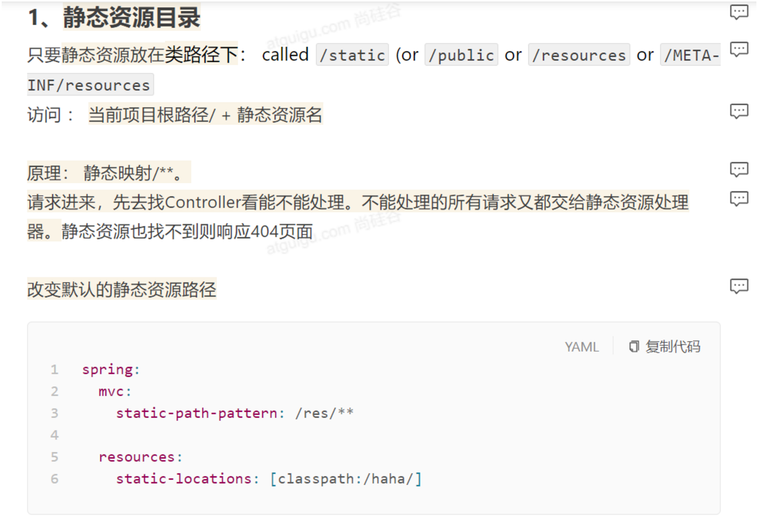Click the static-path-pattern code line
Screen dimensions: 777x532
click(x=234, y=413)
